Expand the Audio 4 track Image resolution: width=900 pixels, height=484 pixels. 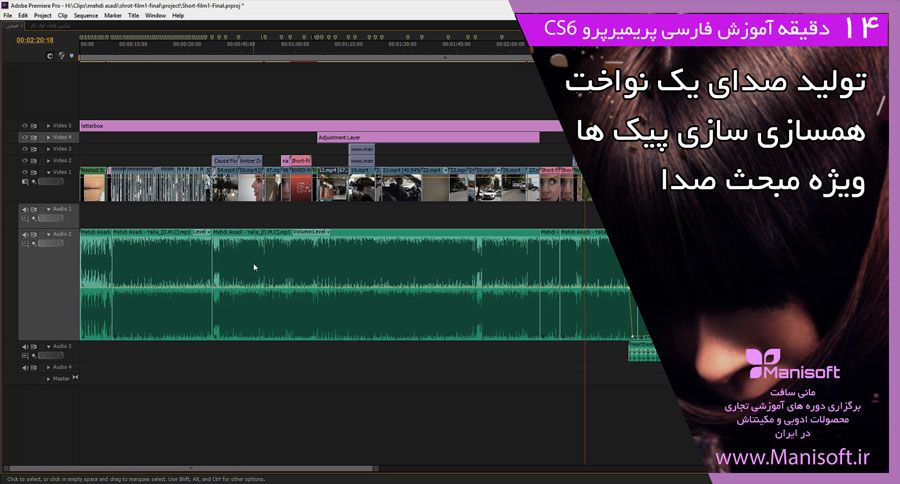(x=48, y=367)
